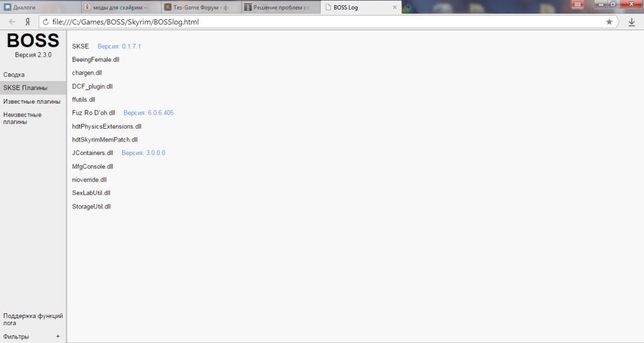Screen dimensions: 644x343
Task: Reload the BOSS log page
Action: coord(46,22)
